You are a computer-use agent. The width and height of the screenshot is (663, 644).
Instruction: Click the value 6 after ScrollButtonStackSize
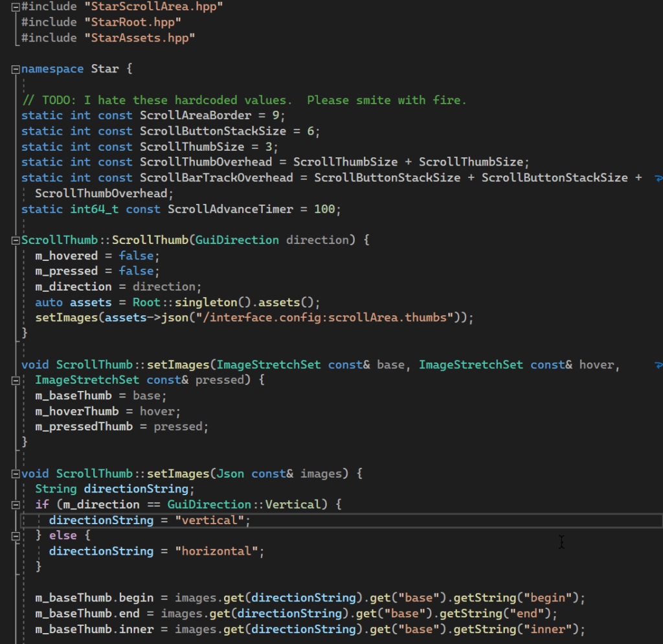[x=310, y=131]
